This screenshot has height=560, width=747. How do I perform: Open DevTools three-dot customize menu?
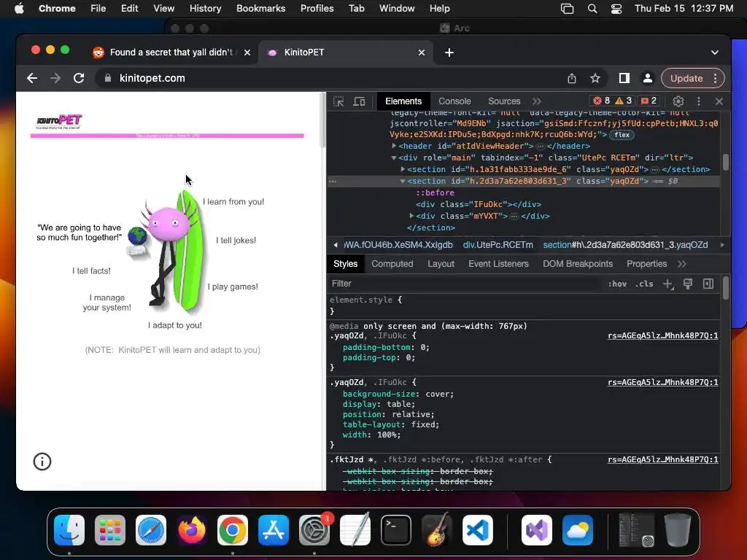(x=698, y=101)
